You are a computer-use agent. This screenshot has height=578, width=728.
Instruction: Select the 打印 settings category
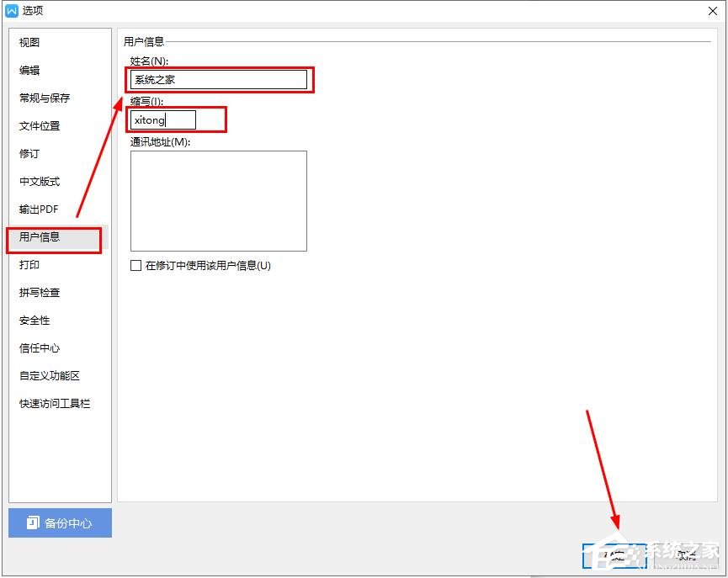coord(29,264)
